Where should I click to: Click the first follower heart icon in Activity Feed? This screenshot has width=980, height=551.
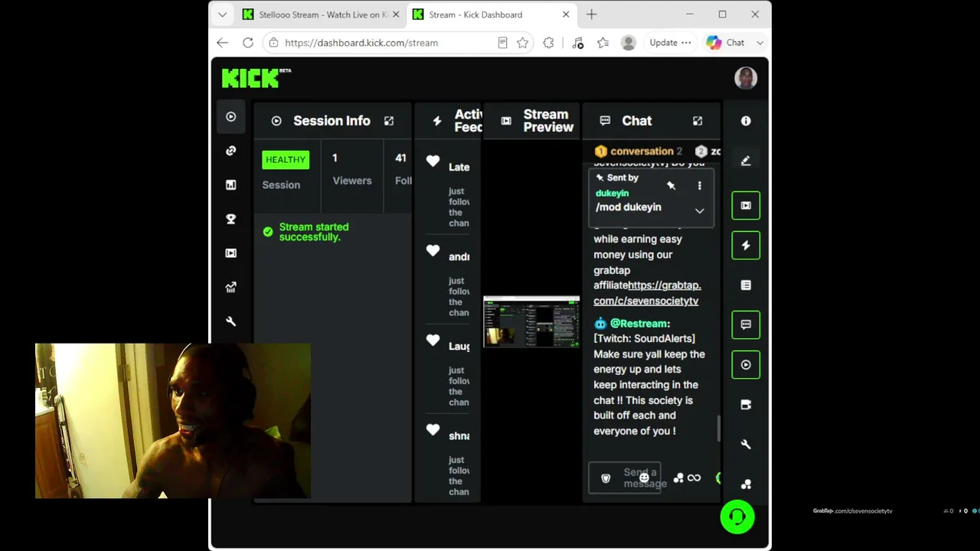tap(433, 161)
